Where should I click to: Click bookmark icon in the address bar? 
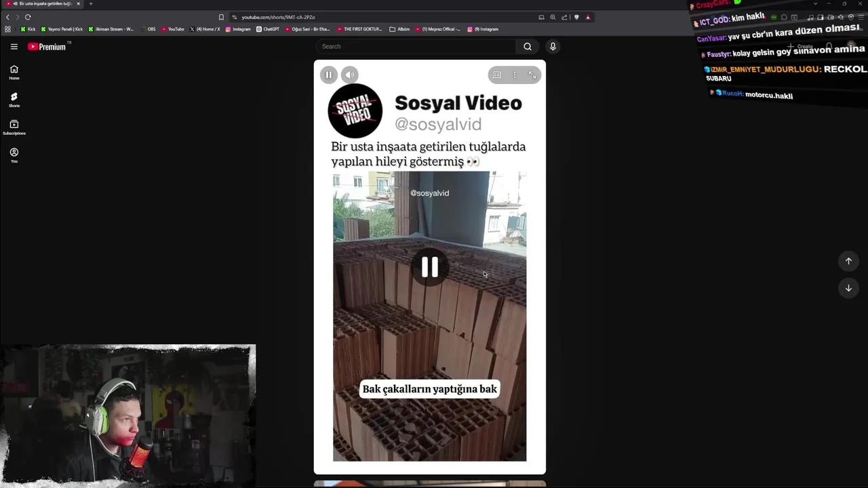click(x=221, y=17)
